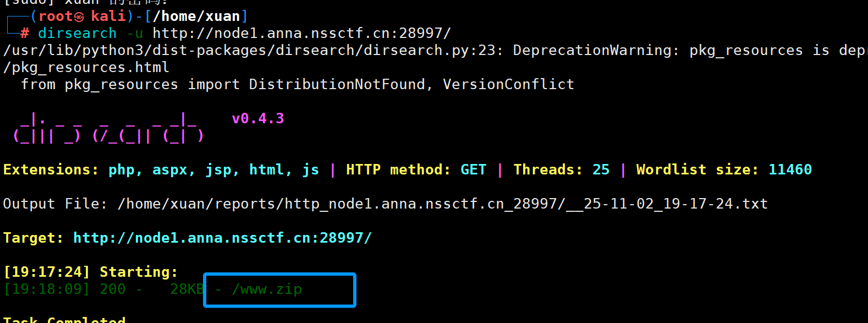Click the /www.zip result path
The height and width of the screenshot is (323, 868).
click(x=267, y=289)
